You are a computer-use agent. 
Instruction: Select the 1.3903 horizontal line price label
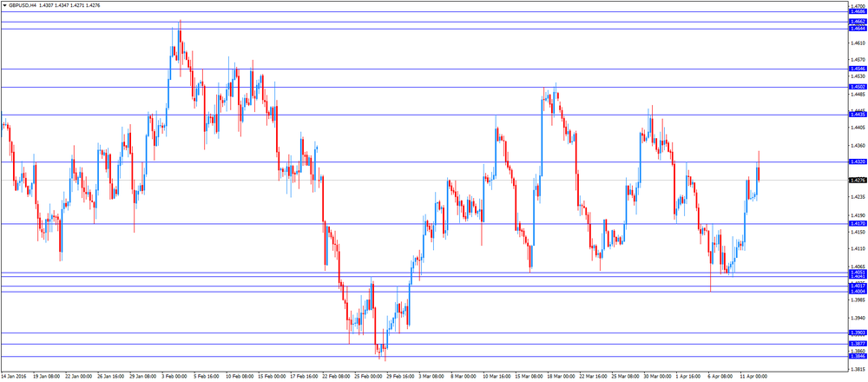pos(858,333)
